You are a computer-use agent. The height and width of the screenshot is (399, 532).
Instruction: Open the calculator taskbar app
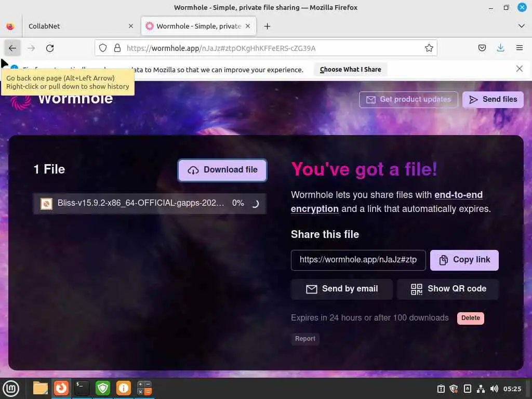click(144, 388)
